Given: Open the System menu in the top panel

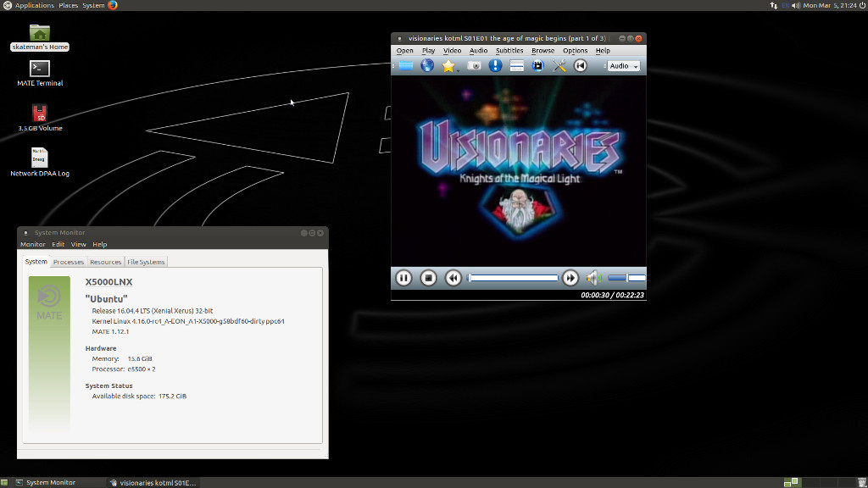Looking at the screenshot, I should click(93, 5).
